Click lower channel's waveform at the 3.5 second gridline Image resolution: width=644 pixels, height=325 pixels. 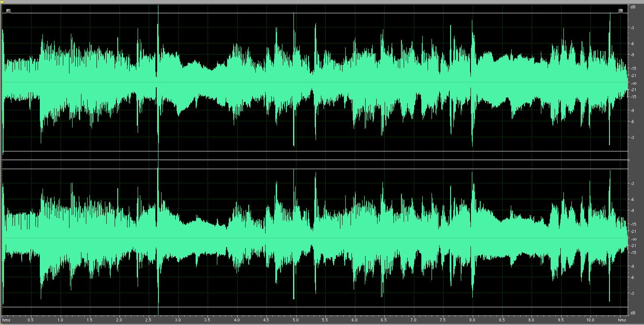(208, 238)
